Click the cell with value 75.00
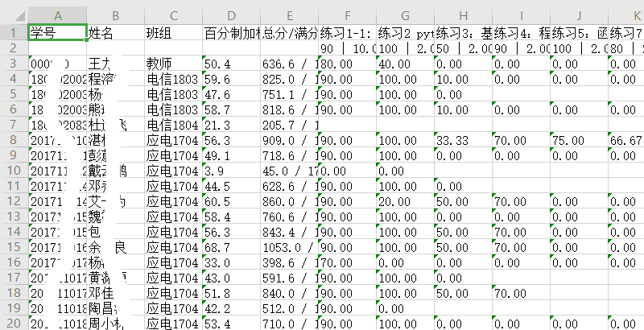644x330 pixels. point(579,140)
